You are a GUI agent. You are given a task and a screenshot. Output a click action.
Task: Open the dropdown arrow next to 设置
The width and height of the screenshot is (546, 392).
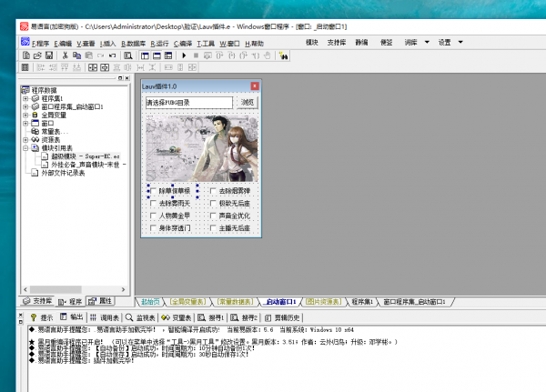tap(460, 42)
